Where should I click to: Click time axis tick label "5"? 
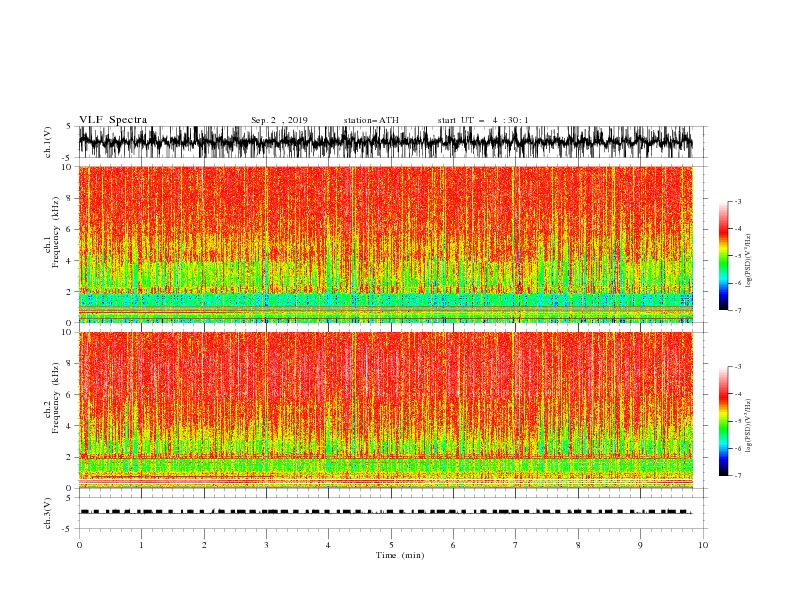coord(391,545)
